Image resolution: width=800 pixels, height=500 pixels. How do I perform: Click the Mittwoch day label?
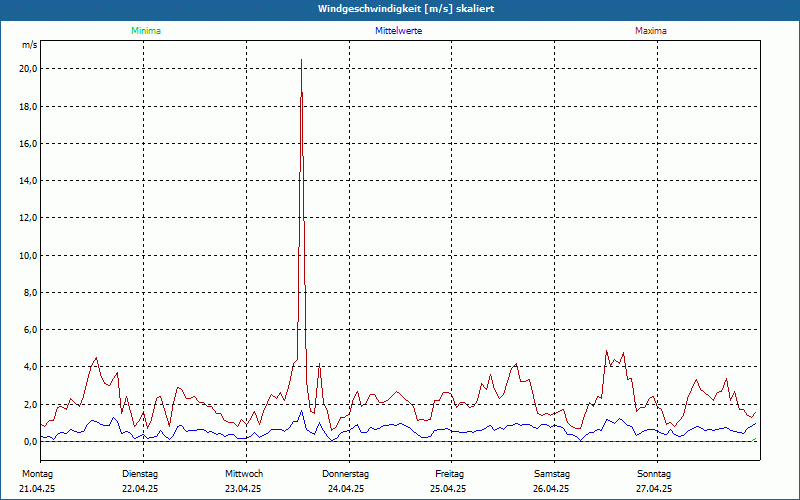coord(244,474)
